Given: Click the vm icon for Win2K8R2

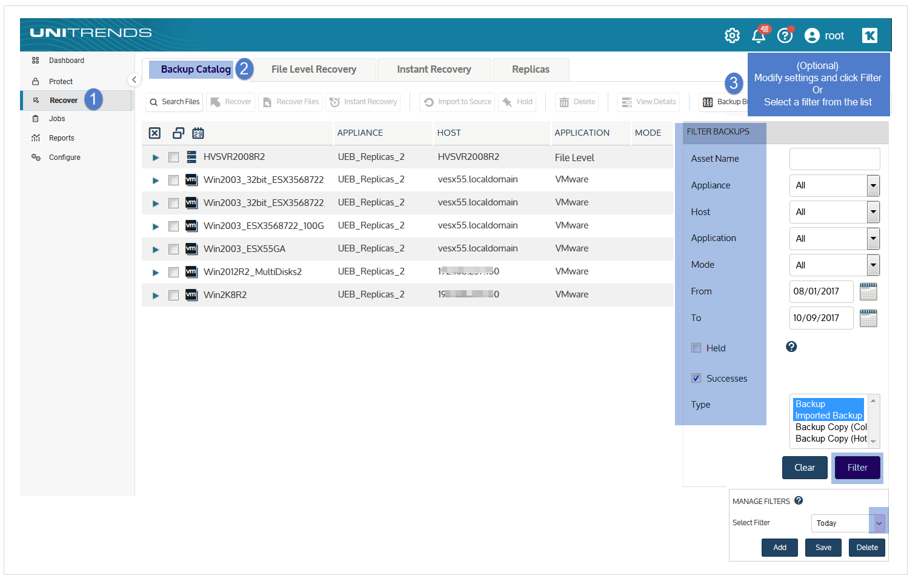Looking at the screenshot, I should point(191,295).
